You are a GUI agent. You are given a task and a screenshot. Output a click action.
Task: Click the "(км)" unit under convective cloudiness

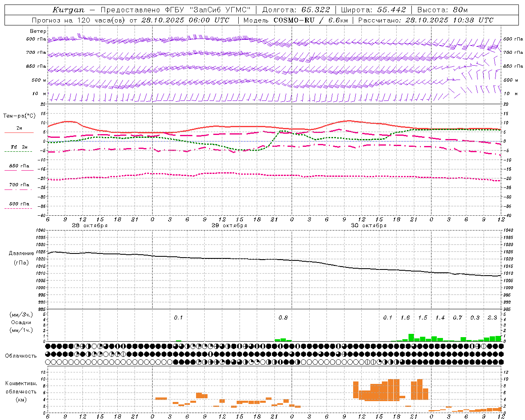(x=21, y=399)
